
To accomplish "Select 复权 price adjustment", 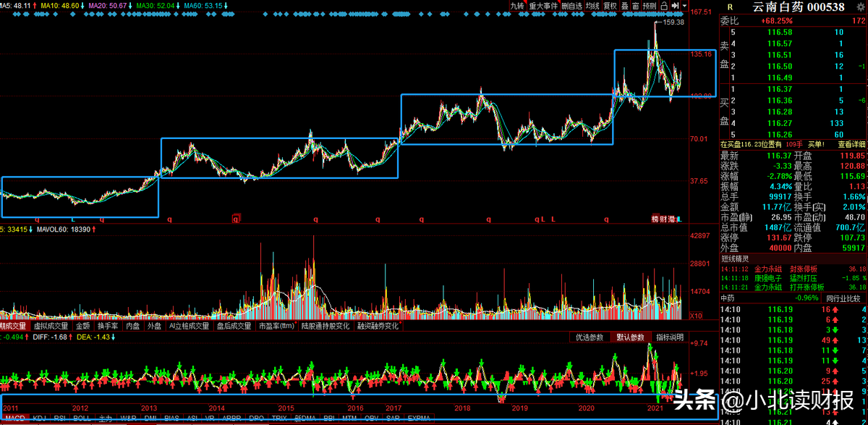I will click(x=610, y=6).
